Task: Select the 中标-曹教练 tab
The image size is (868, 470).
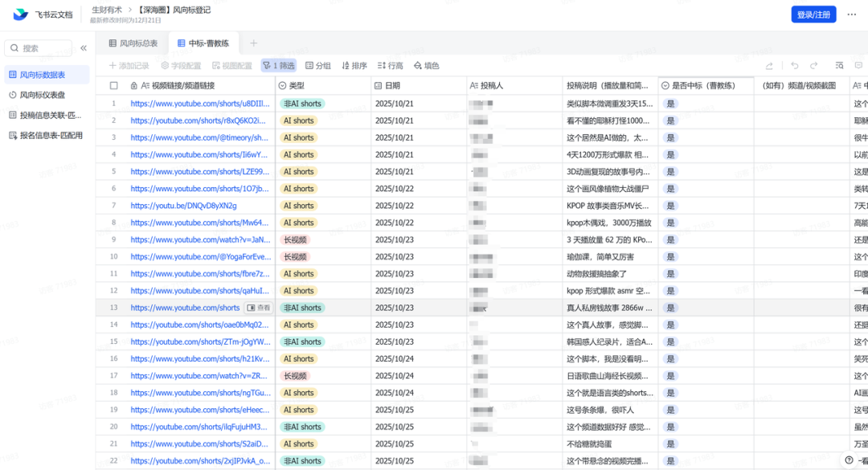Action: [x=203, y=43]
